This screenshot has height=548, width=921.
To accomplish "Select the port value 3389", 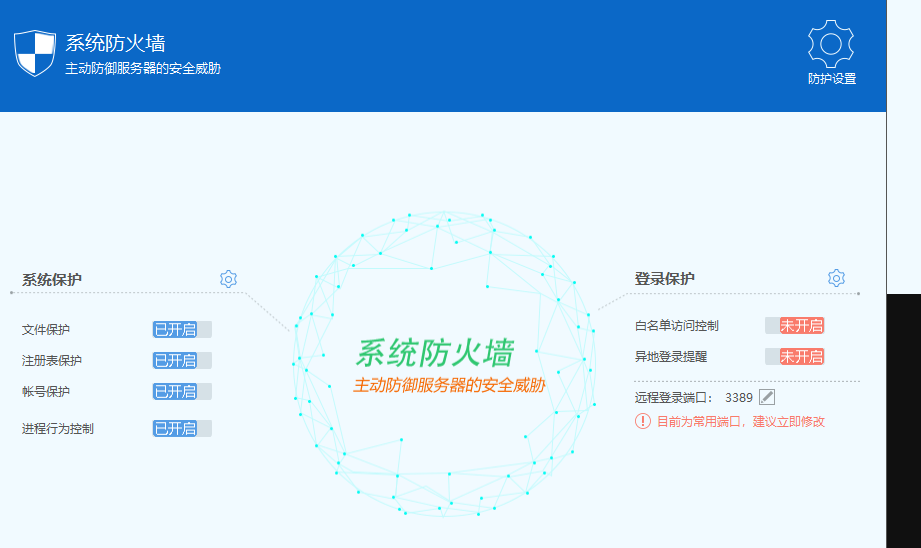I will 739,398.
